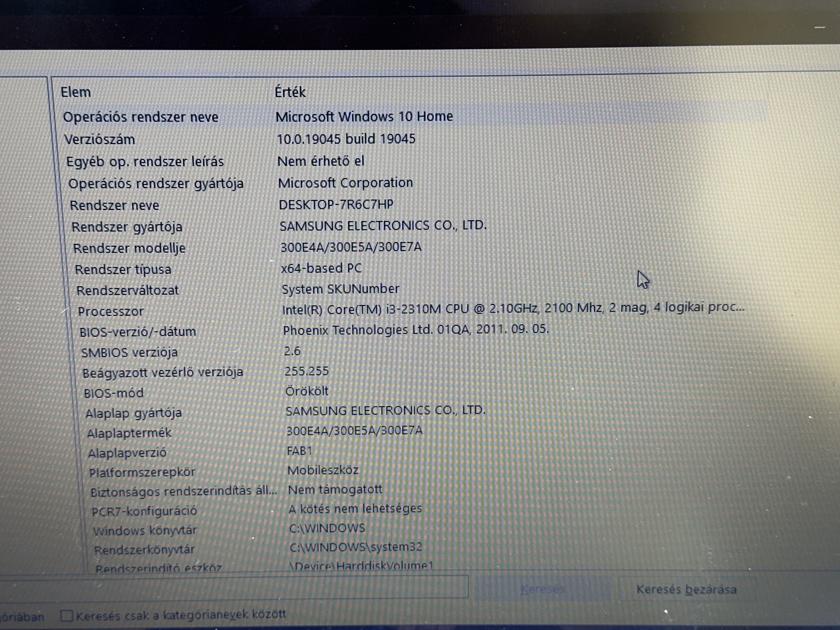840x630 pixels.
Task: Select the 'Alaplapverzió' row label
Action: (x=127, y=453)
